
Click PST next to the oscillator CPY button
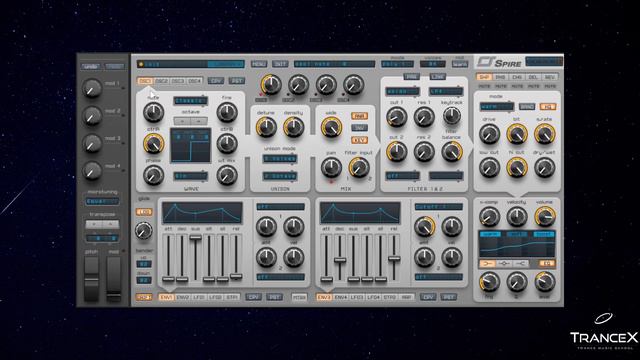tap(236, 81)
